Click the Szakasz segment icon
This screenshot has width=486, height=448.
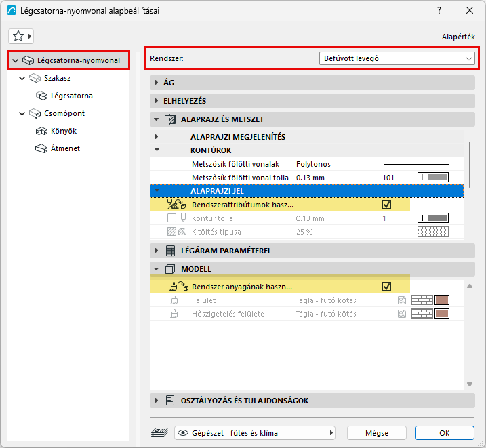point(35,78)
